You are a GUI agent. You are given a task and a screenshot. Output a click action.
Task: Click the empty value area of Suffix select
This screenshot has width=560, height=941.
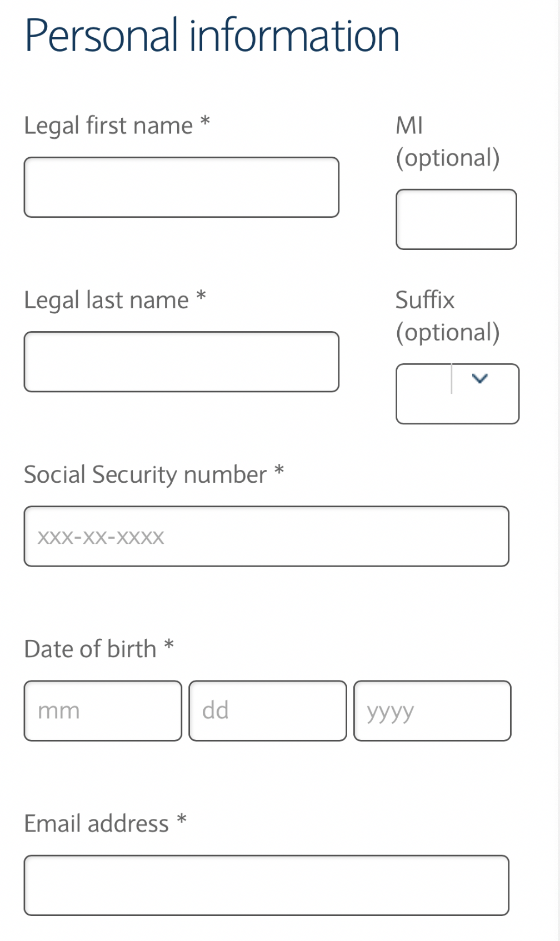coord(424,394)
